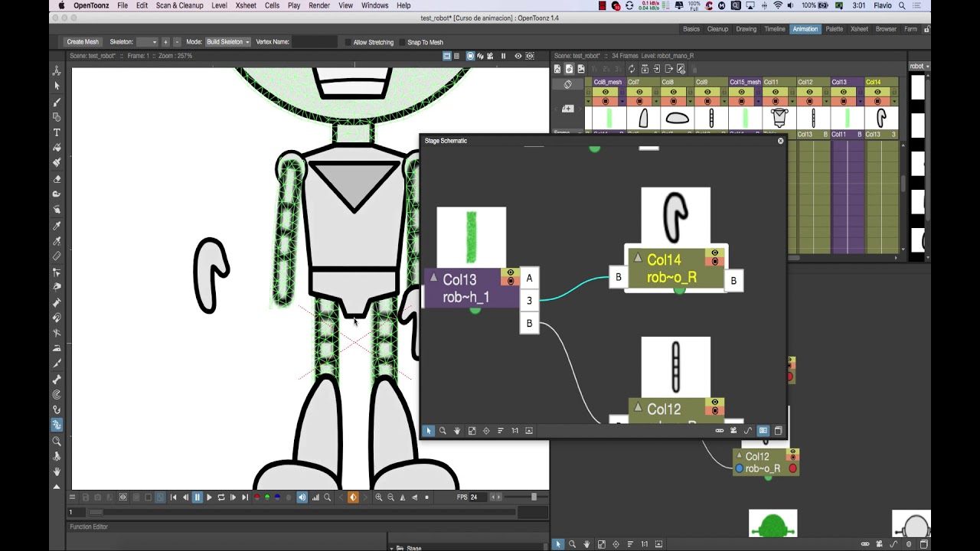Open viewer bar hamburger menu
The image size is (980, 551).
(x=72, y=497)
